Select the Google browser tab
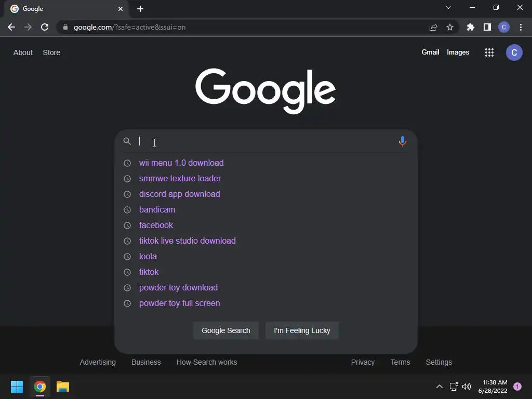 [x=66, y=9]
